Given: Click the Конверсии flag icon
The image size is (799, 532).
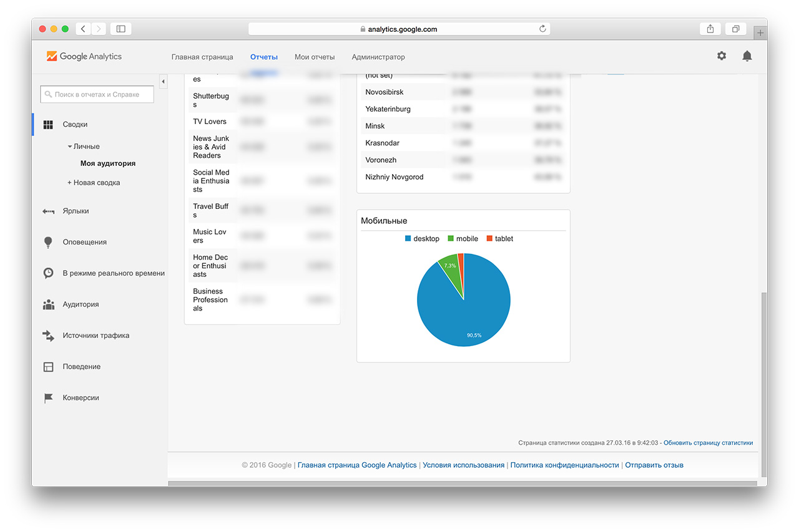Looking at the screenshot, I should pyautogui.click(x=48, y=398).
